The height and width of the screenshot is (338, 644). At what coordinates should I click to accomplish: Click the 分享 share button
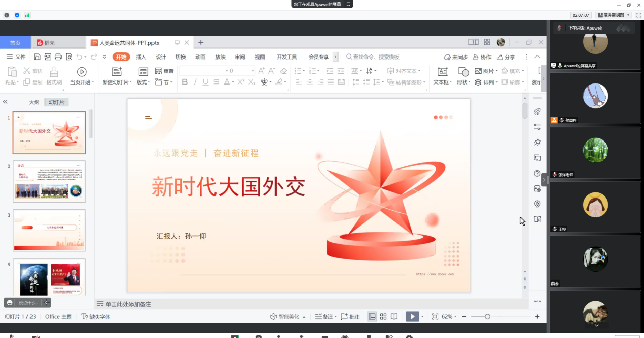tap(506, 57)
